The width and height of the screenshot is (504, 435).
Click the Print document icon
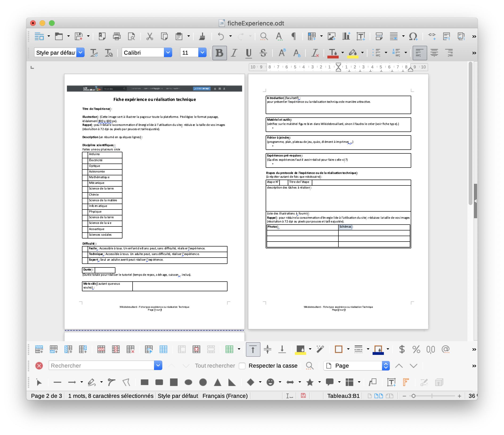[117, 37]
